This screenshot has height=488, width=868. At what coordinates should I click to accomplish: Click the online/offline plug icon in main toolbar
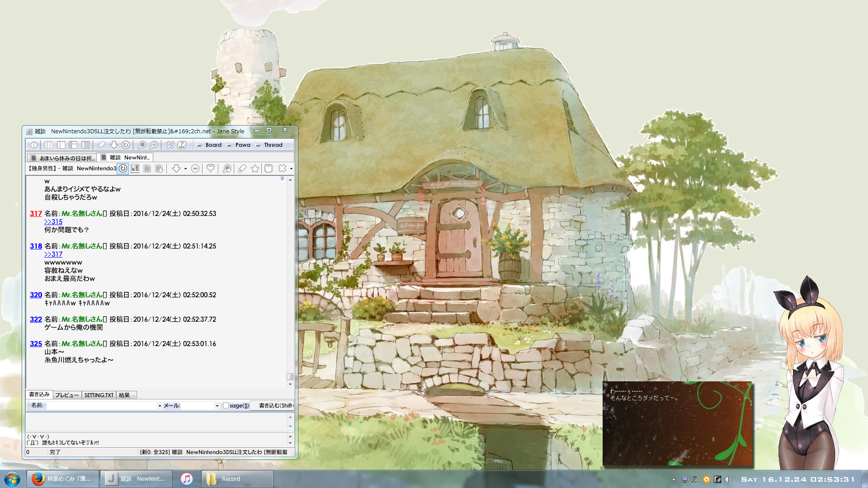point(34,145)
